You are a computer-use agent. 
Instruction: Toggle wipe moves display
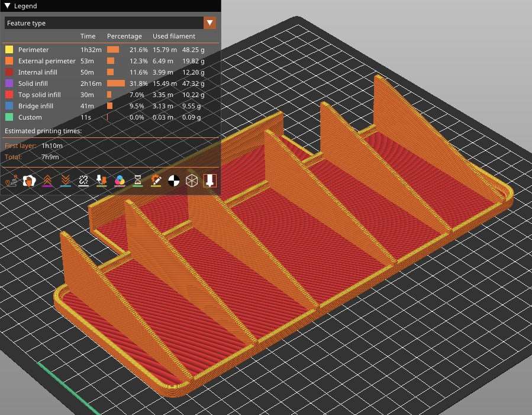coord(29,181)
